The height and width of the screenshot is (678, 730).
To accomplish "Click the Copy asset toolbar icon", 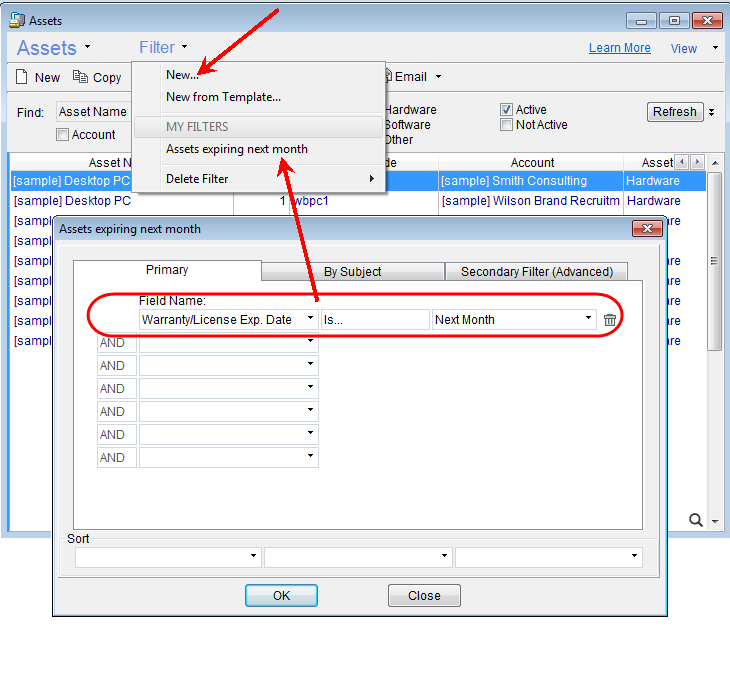I will [80, 77].
